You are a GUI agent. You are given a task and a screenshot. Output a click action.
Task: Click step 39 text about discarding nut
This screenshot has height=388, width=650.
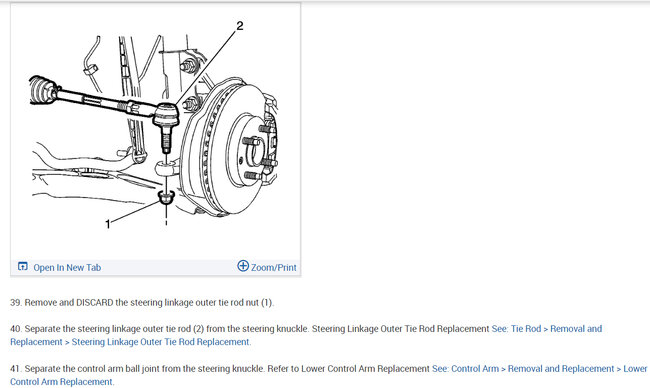tap(142, 303)
